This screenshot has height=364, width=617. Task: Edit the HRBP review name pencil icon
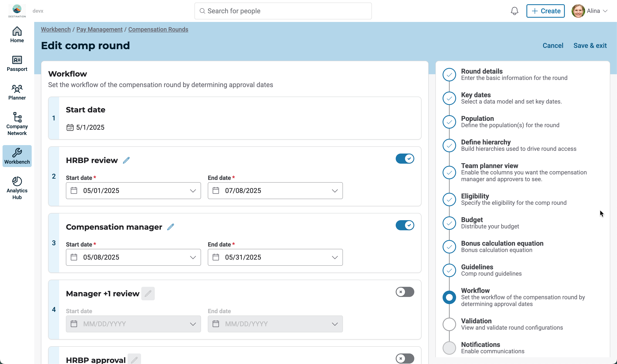coord(126,160)
